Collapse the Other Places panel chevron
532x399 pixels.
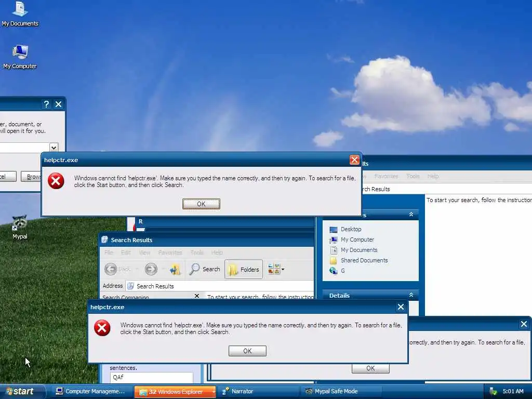411,215
